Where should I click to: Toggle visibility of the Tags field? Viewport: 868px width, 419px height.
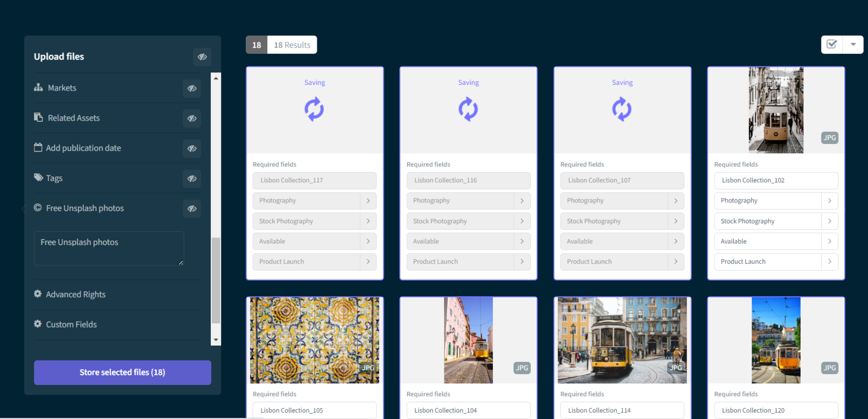[192, 178]
